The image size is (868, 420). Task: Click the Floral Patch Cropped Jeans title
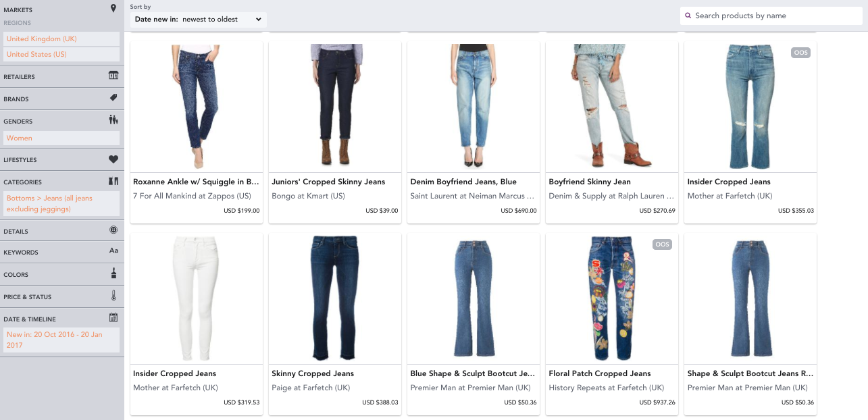(600, 373)
